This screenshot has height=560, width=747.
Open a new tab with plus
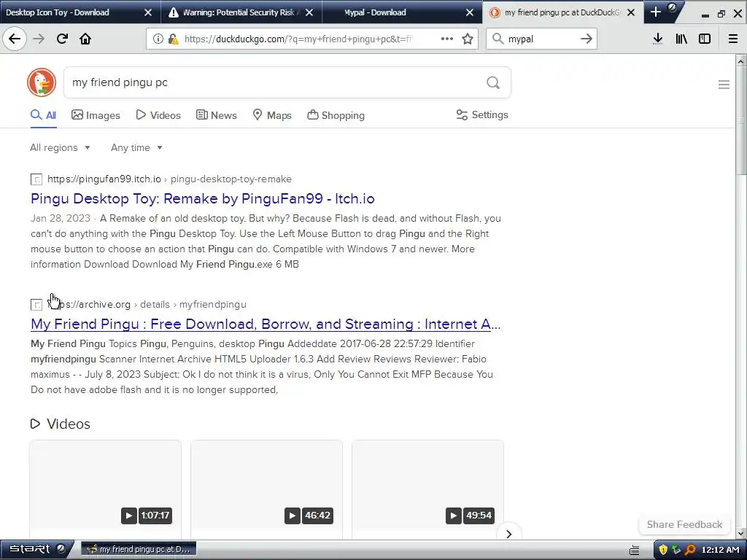656,12
